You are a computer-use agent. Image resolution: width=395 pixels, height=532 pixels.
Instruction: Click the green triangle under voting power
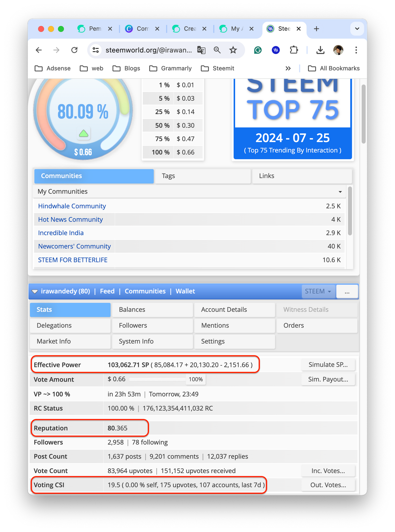pyautogui.click(x=84, y=134)
